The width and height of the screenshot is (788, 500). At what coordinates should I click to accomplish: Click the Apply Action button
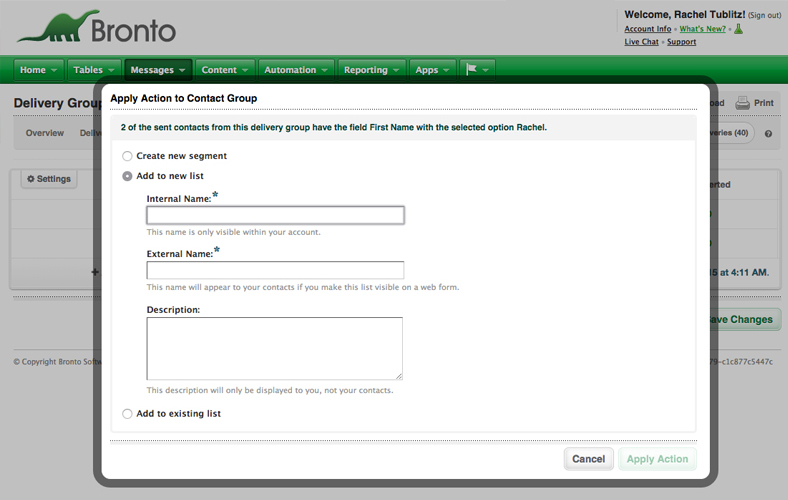(657, 459)
